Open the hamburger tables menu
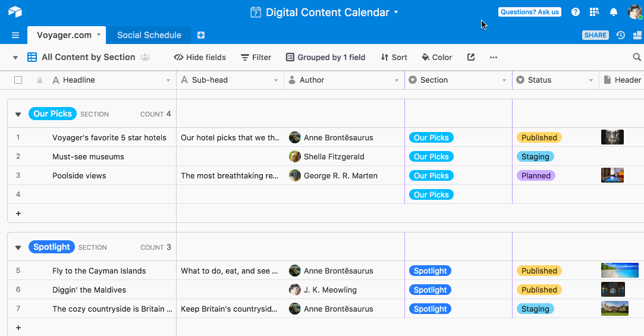This screenshot has width=644, height=336. (15, 35)
